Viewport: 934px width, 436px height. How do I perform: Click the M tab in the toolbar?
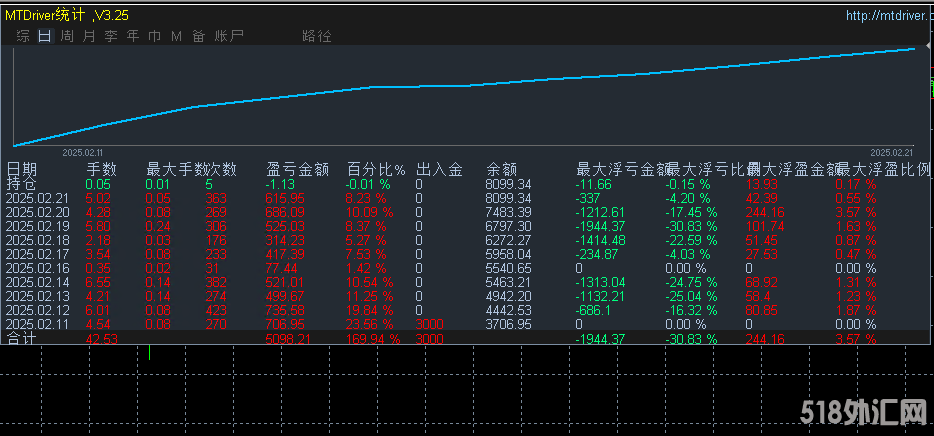click(176, 36)
